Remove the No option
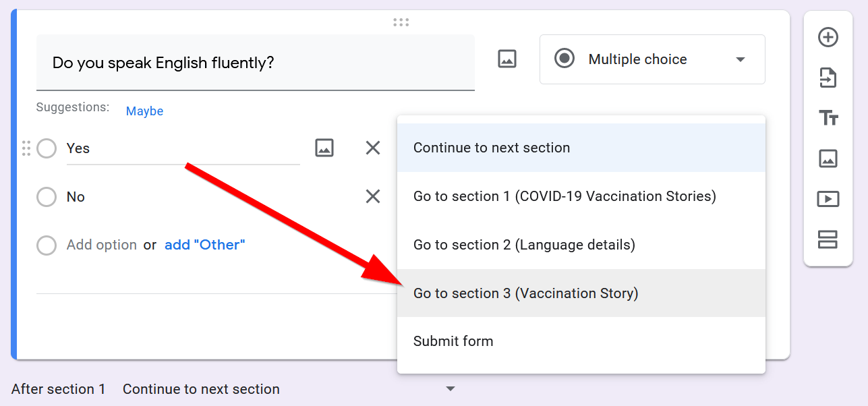This screenshot has height=406, width=868. [x=373, y=196]
